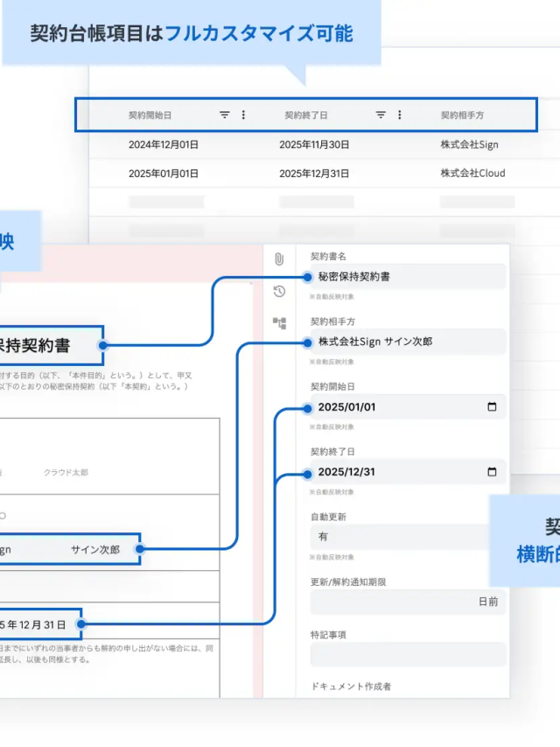This screenshot has height=747, width=560.
Task: Open more options for 契約終了日 column
Action: [x=400, y=115]
